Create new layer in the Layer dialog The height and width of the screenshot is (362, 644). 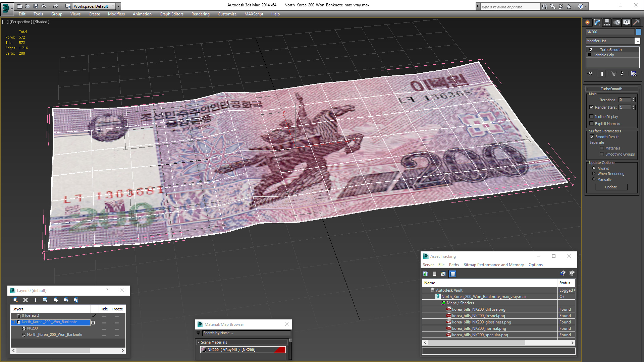15,300
